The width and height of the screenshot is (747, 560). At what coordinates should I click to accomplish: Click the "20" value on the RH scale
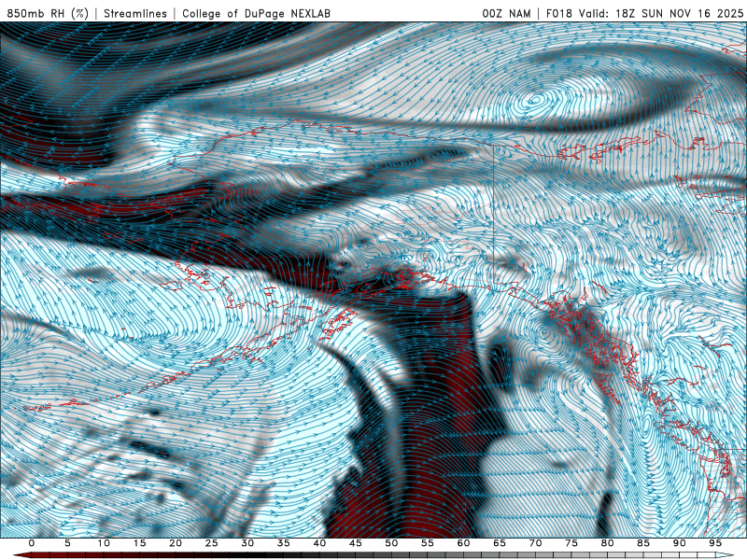tap(176, 543)
